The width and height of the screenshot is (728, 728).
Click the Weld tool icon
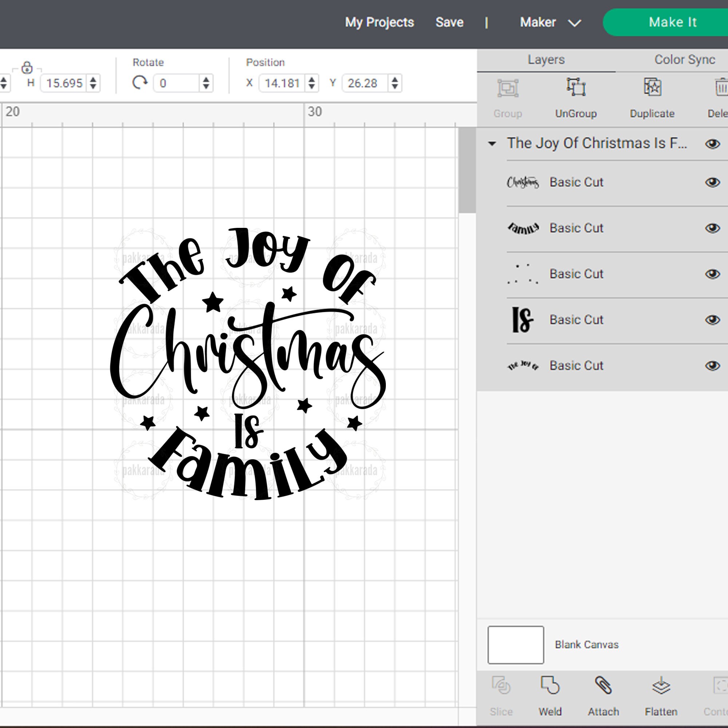(x=550, y=685)
